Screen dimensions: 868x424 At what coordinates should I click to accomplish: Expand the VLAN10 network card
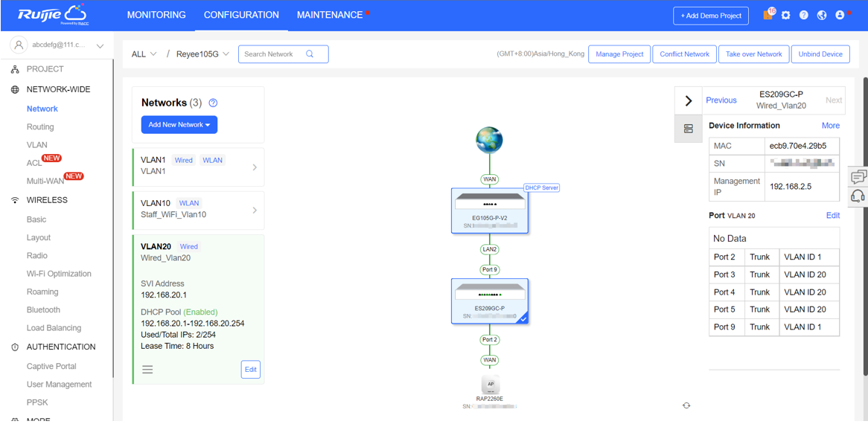point(255,210)
